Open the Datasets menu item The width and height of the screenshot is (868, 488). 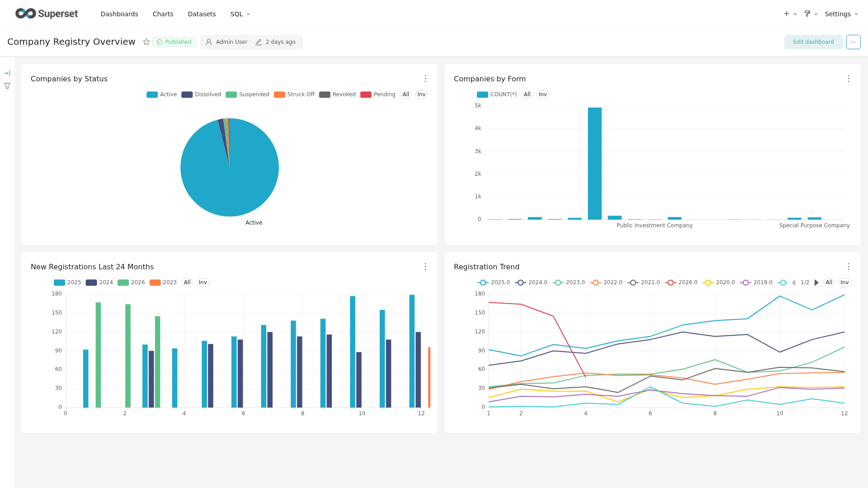(x=202, y=14)
